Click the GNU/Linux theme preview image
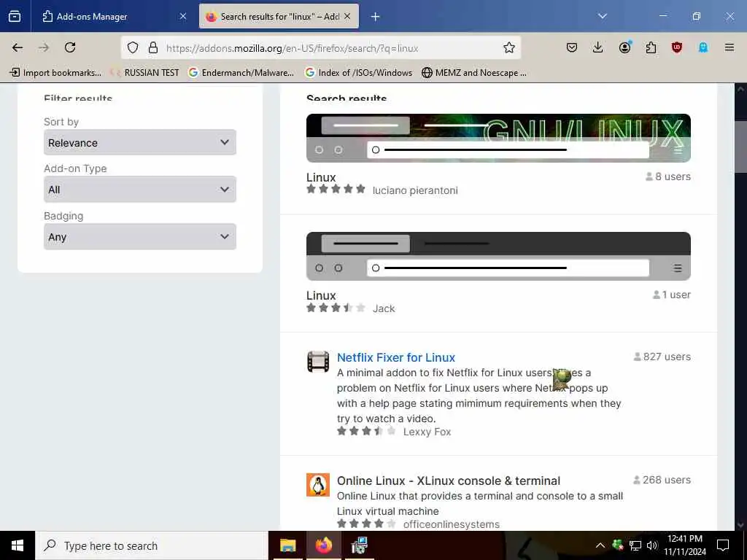 tap(498, 138)
